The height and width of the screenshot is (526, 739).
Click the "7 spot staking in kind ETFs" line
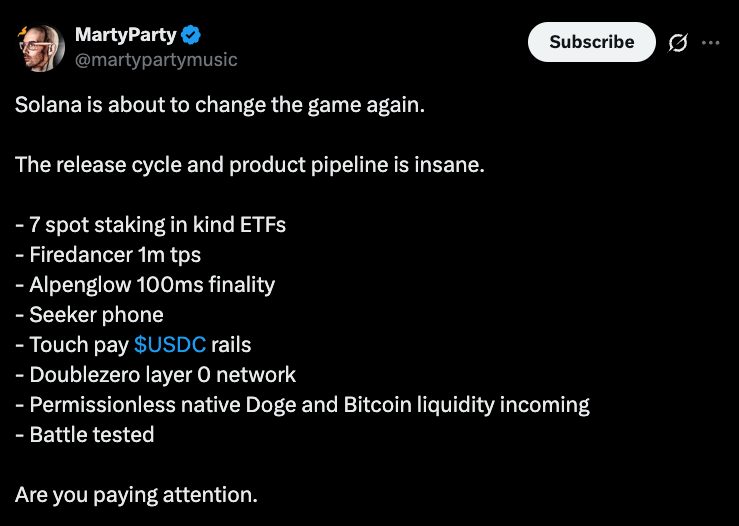[x=150, y=225]
